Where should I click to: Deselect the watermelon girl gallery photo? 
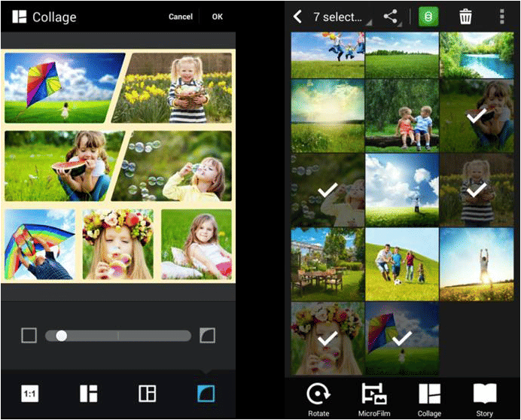click(x=477, y=116)
